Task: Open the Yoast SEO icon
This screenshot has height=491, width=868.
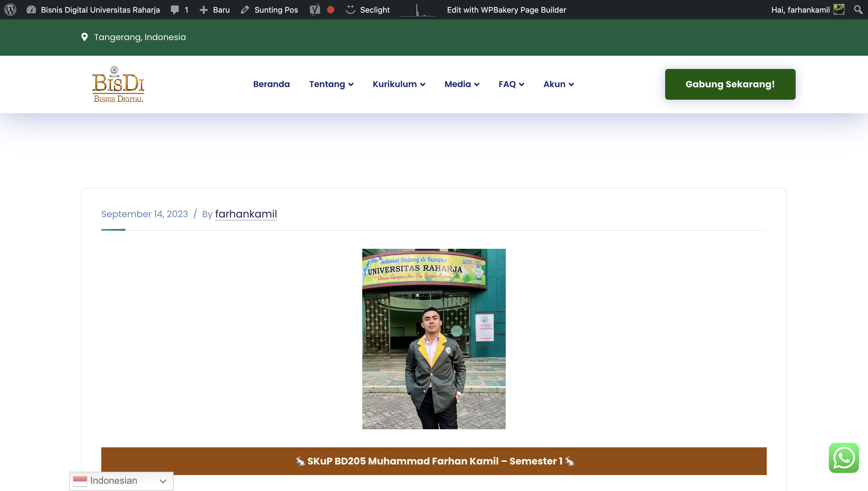Action: click(315, 10)
